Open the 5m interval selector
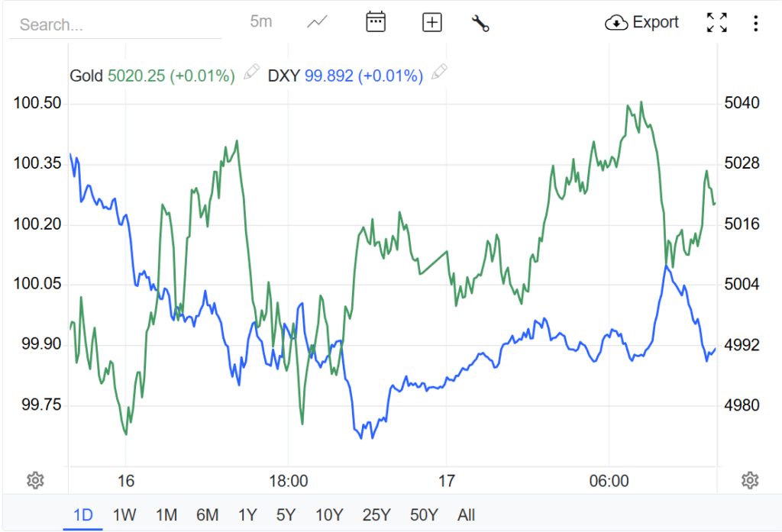 (x=261, y=21)
